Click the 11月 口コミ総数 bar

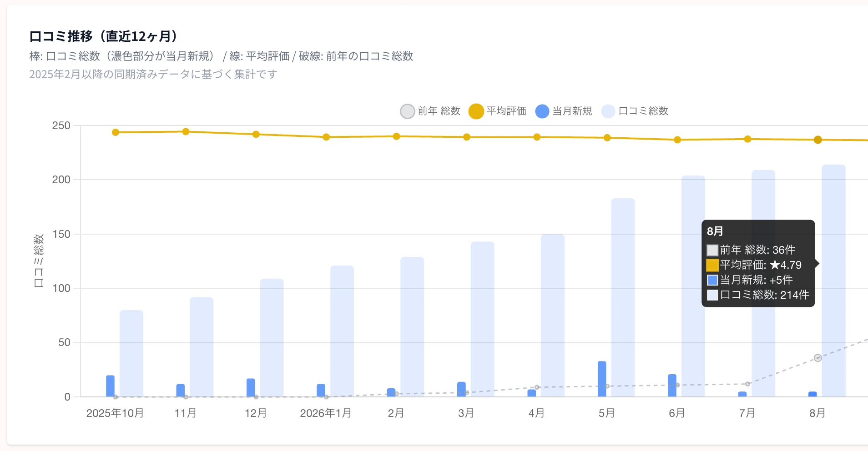202,347
